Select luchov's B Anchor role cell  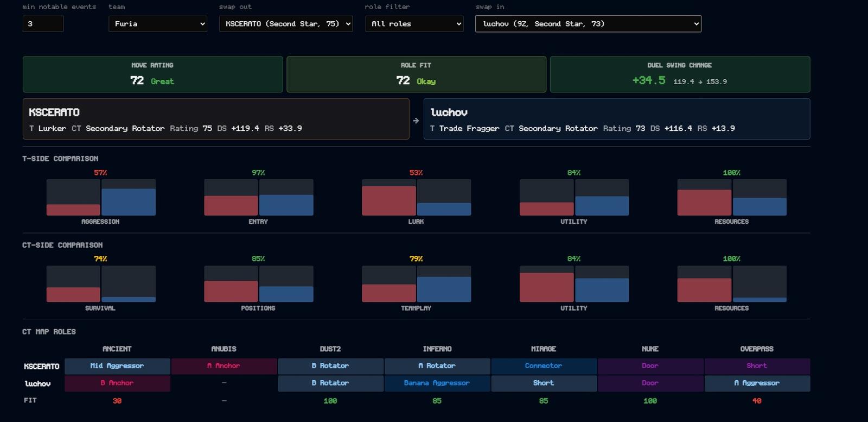(x=117, y=383)
